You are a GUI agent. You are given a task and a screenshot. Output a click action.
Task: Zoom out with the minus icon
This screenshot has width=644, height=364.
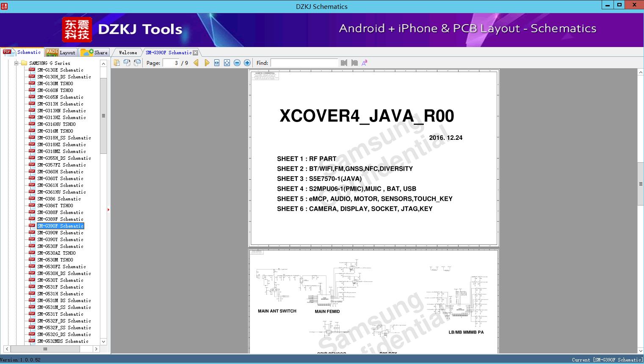(x=237, y=63)
